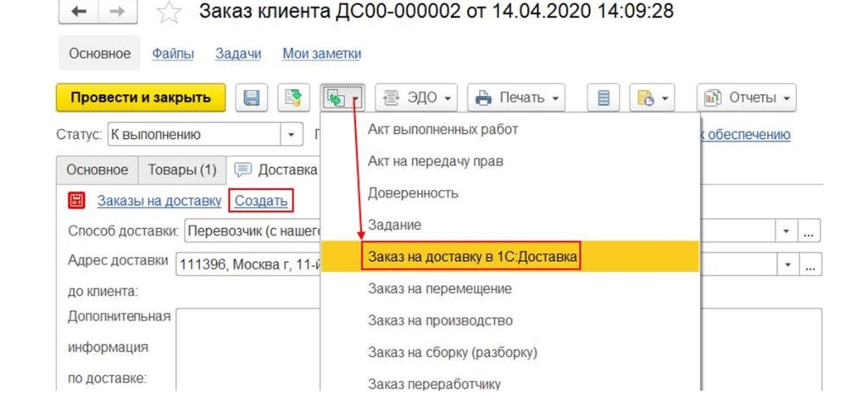
Task: Open the document-with-clock icon dropdown before Отчеты
Action: point(651,97)
